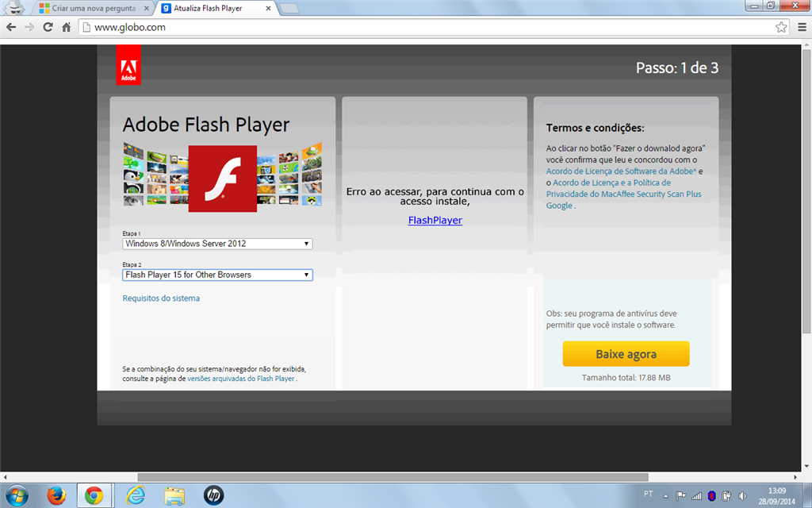This screenshot has width=812, height=508.
Task: Click the browser back arrow
Action: tap(11, 27)
